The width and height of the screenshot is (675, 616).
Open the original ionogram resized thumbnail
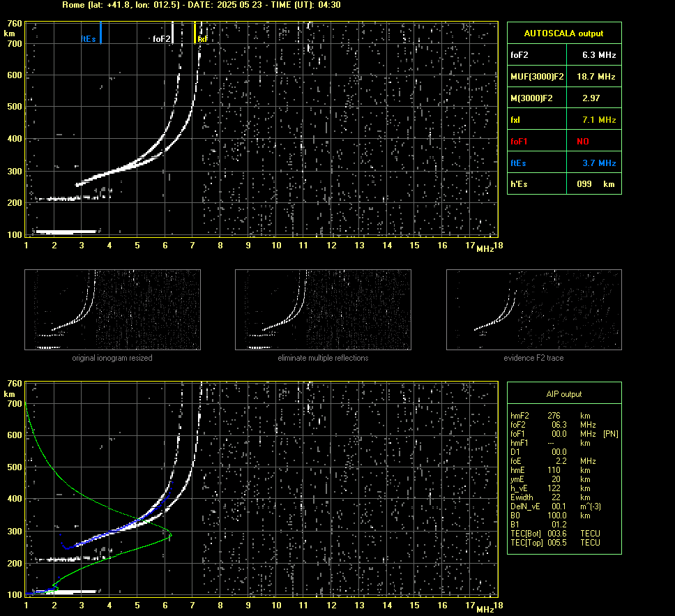112,310
